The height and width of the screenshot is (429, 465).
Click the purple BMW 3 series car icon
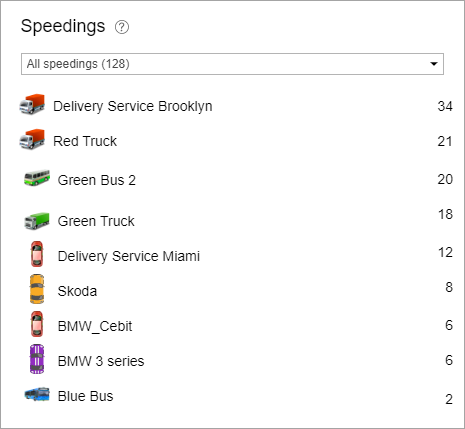(x=37, y=359)
